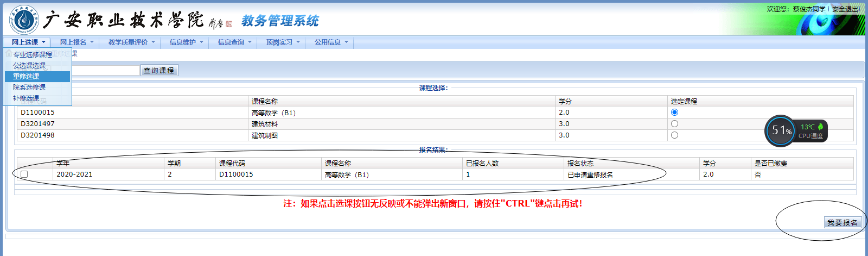Choose 公选课选课 from the open menu
868x256 pixels.
(x=29, y=66)
